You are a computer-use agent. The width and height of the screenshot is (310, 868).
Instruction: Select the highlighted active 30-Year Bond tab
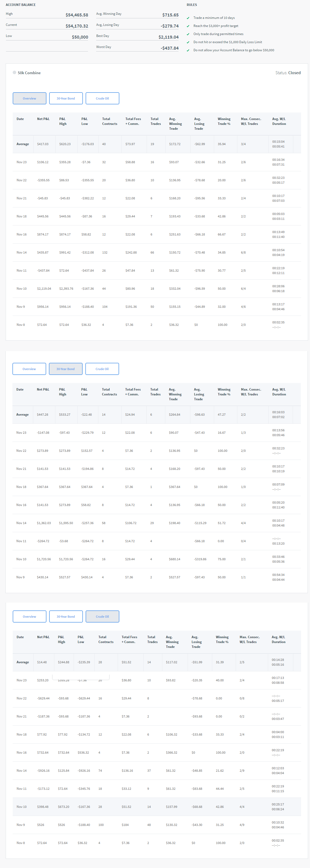coord(65,369)
